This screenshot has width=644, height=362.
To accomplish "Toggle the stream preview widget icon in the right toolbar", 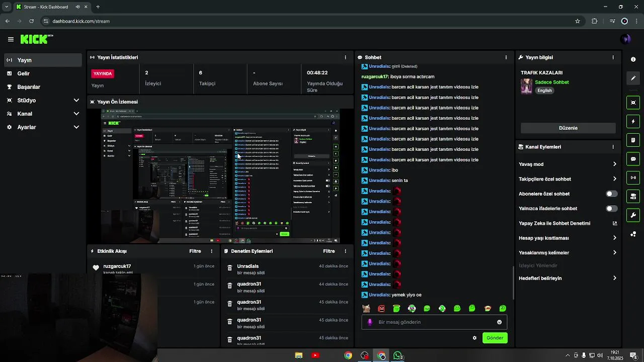I will (x=633, y=103).
